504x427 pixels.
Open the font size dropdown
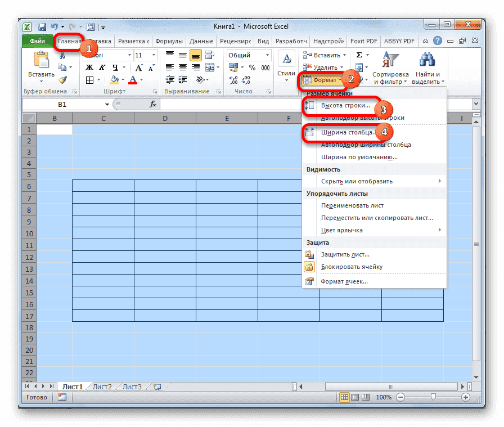click(x=152, y=55)
